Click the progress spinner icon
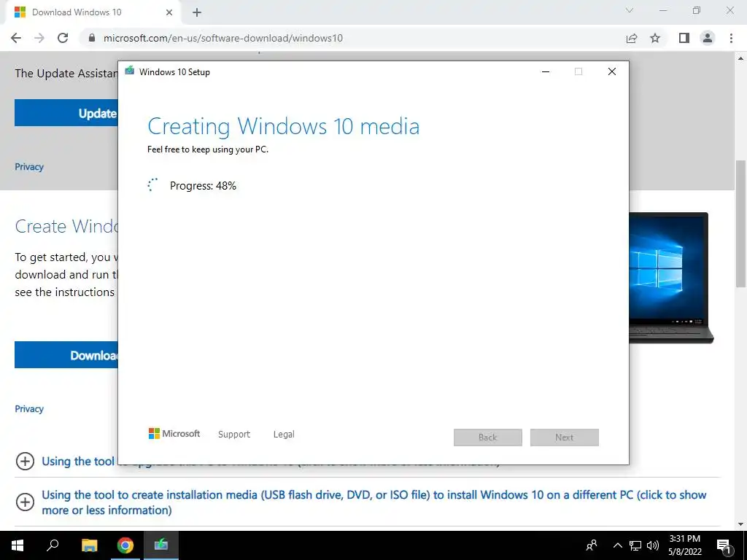The width and height of the screenshot is (747, 560). click(152, 184)
